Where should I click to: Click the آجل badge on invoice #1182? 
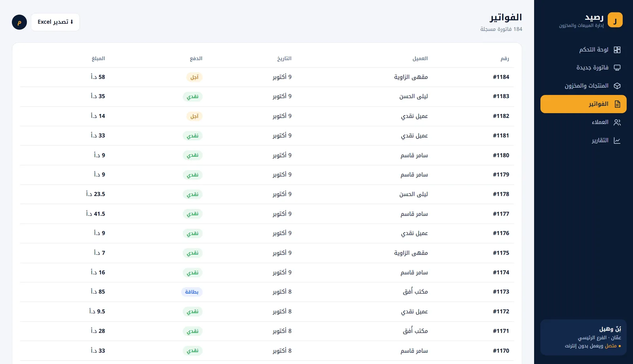click(x=194, y=116)
